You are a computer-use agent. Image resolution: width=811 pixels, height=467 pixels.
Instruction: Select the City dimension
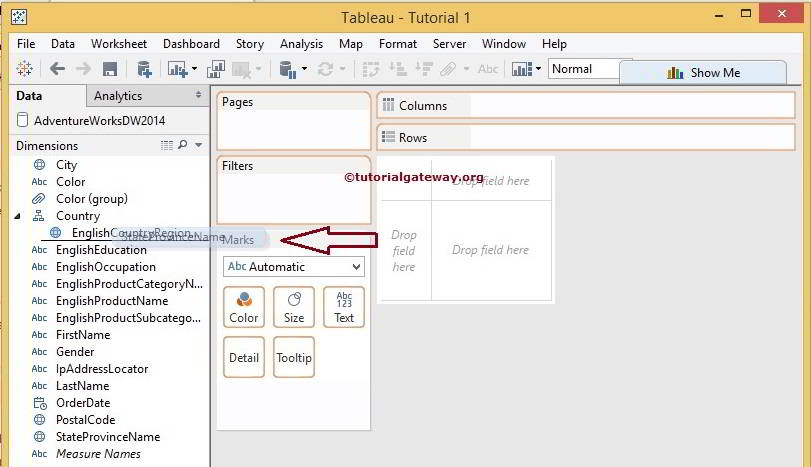pos(66,165)
